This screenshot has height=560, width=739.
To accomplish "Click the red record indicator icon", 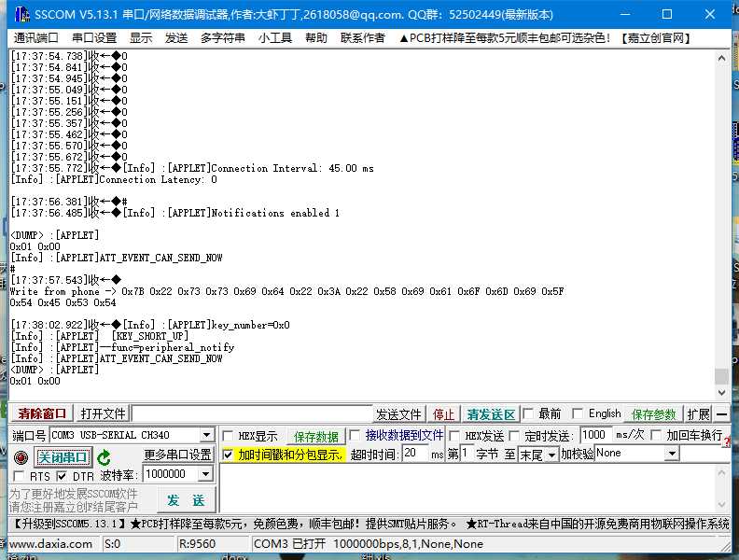I will click(x=21, y=457).
